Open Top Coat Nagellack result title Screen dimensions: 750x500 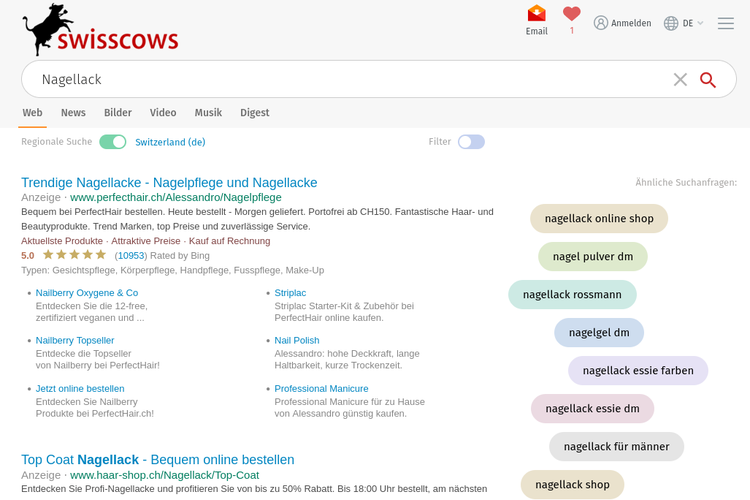[x=157, y=459]
